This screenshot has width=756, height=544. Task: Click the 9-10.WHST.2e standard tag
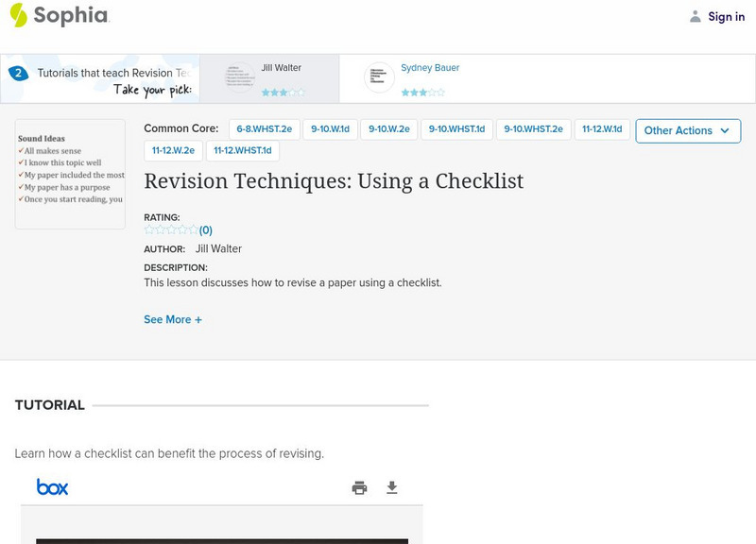[x=533, y=129]
